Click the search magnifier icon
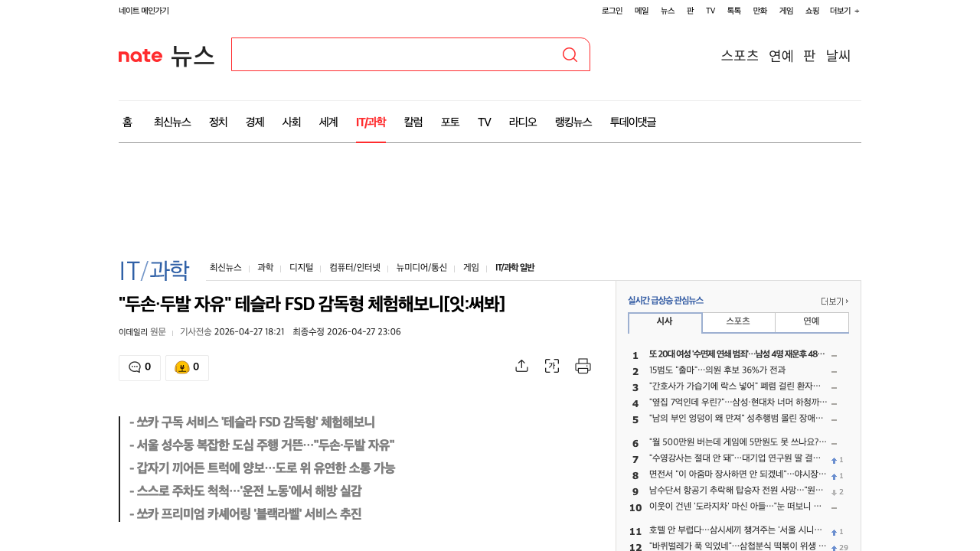 point(570,54)
